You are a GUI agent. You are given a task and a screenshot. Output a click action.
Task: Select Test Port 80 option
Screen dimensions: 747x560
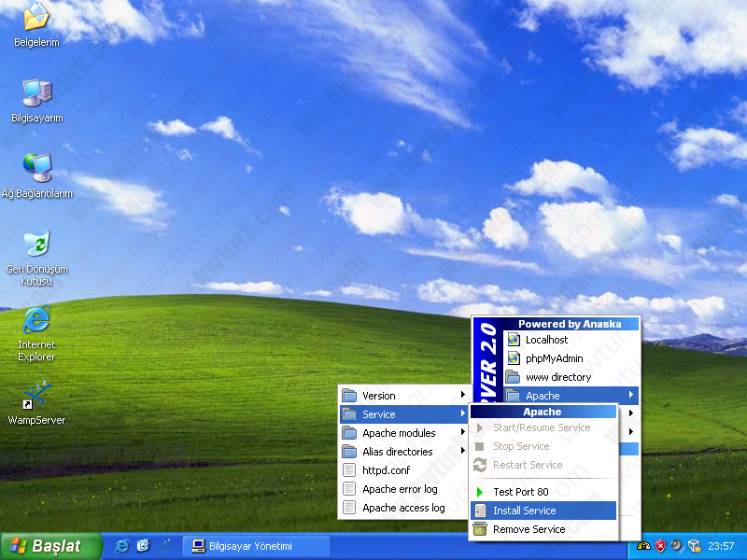[x=543, y=492]
